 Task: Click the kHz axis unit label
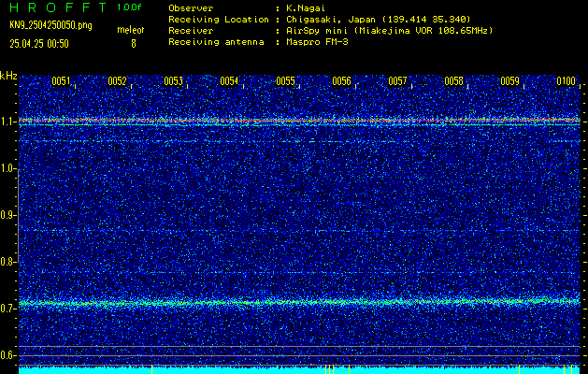8,76
